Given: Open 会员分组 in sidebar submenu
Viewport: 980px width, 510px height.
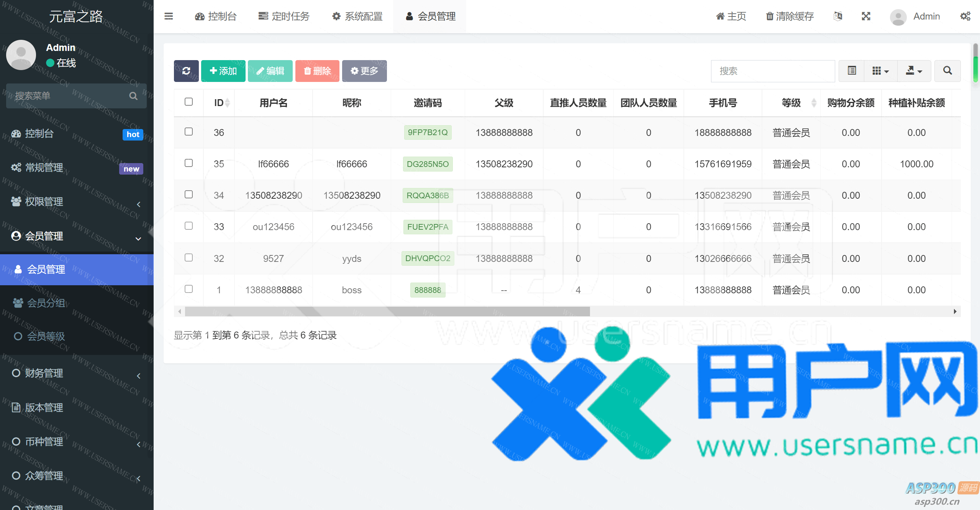Looking at the screenshot, I should [x=46, y=303].
